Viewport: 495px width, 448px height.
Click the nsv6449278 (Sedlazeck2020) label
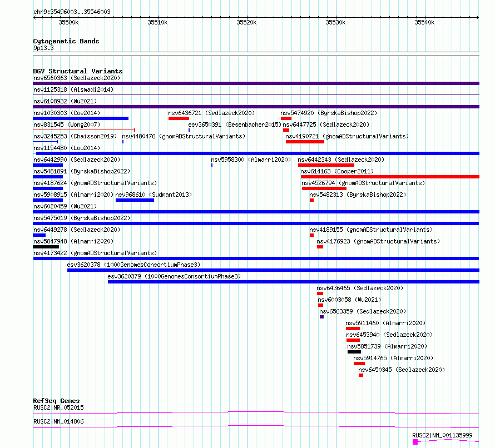coord(77,230)
